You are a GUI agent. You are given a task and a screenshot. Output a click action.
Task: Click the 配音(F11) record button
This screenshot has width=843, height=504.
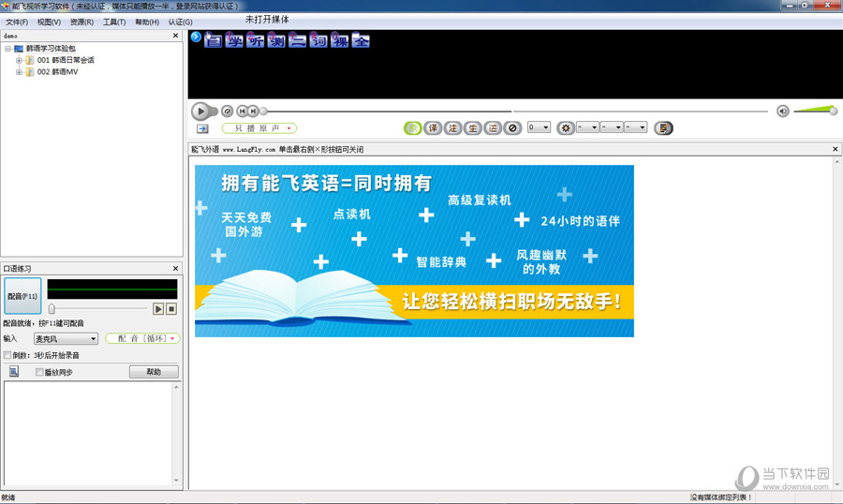point(22,296)
